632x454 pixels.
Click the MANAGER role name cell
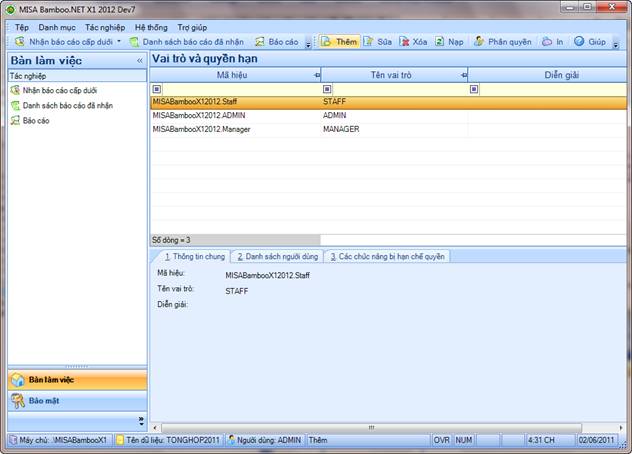[x=394, y=129]
